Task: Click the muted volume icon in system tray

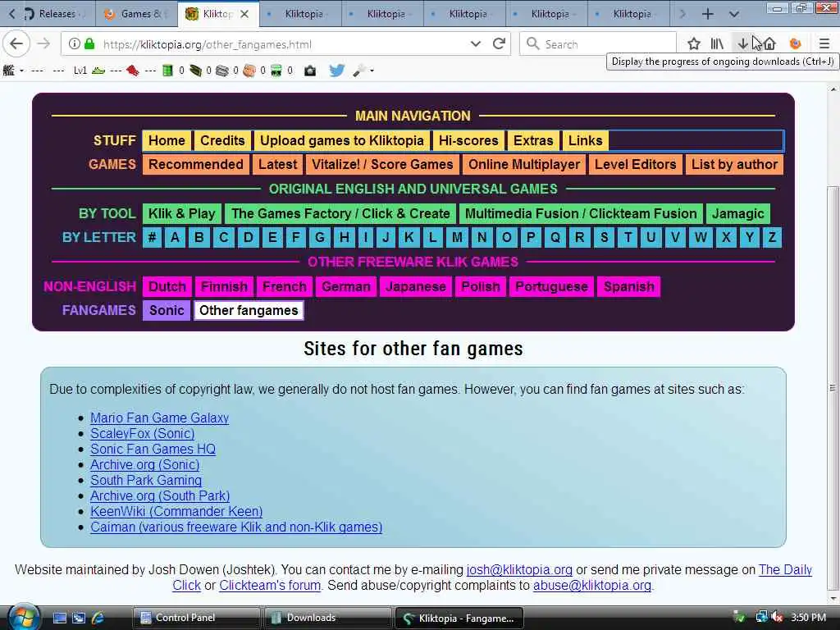Action: point(778,617)
